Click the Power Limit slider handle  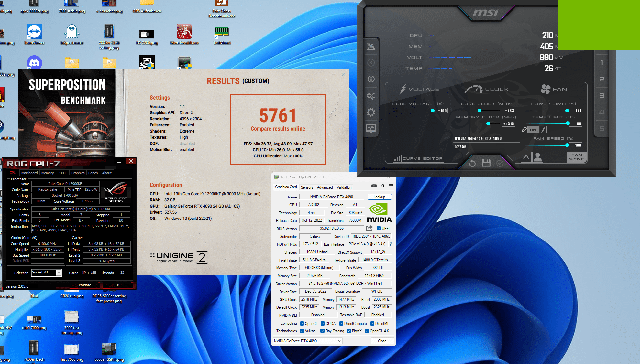coord(567,111)
